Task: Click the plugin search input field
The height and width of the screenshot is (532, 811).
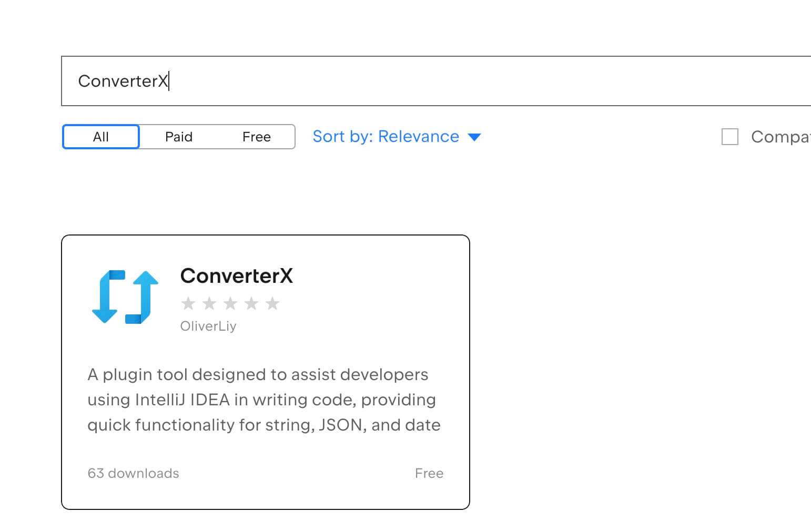Action: click(x=421, y=81)
